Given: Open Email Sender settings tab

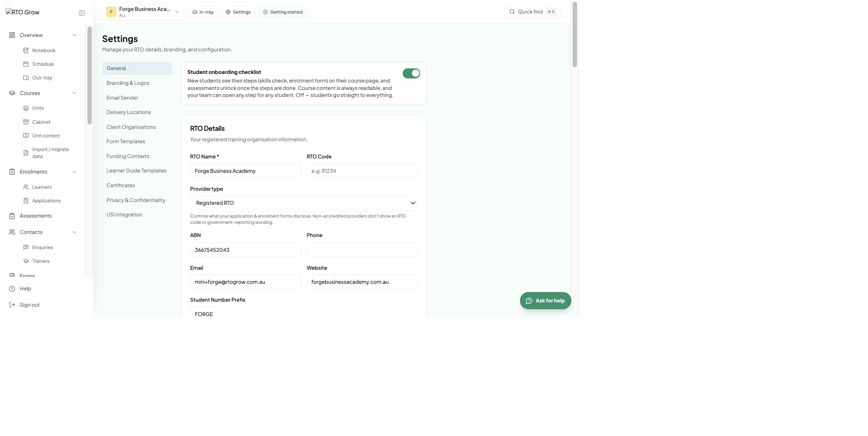Looking at the screenshot, I should 137,98.
